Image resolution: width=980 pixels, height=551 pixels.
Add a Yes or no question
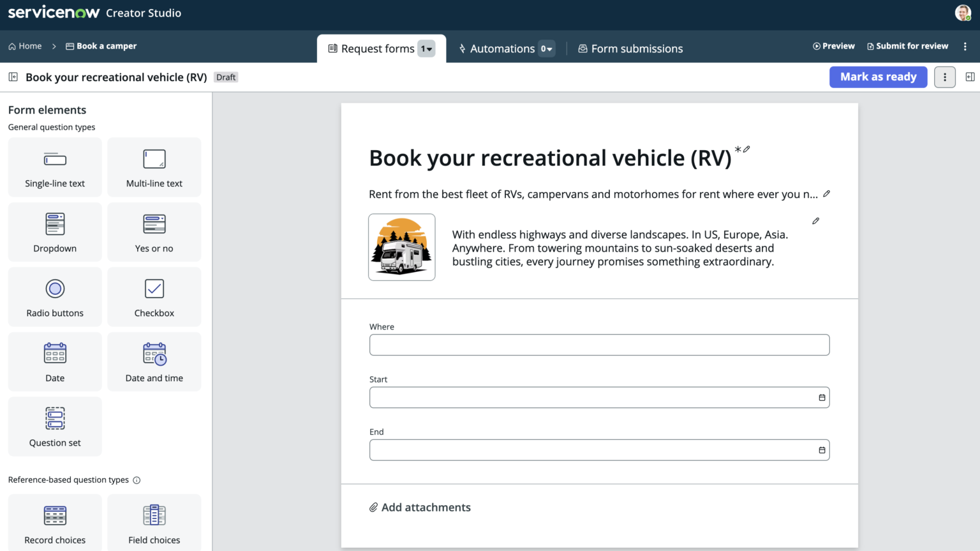(154, 232)
